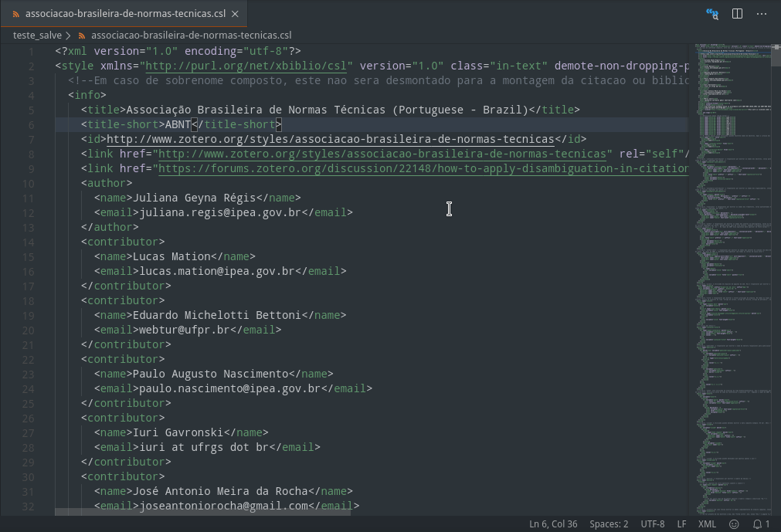Click line number 10 in the gutter

pyautogui.click(x=28, y=184)
